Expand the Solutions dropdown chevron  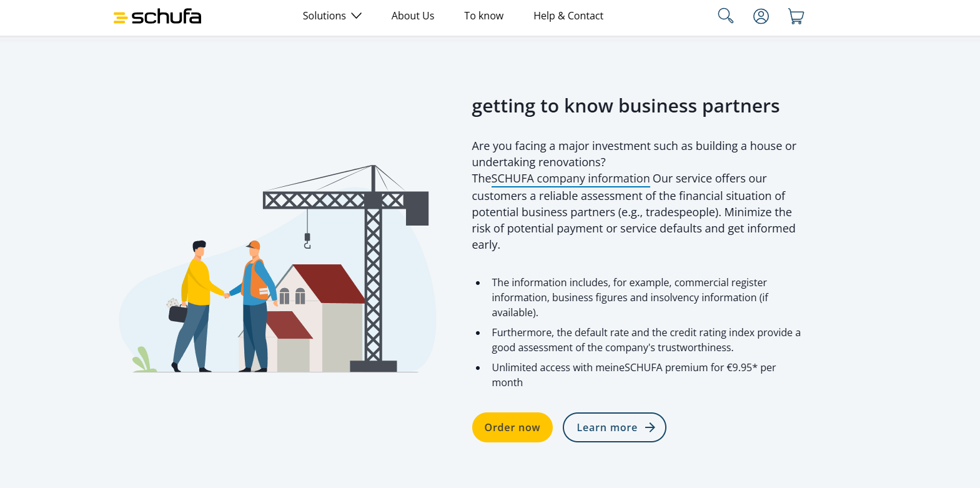click(357, 16)
